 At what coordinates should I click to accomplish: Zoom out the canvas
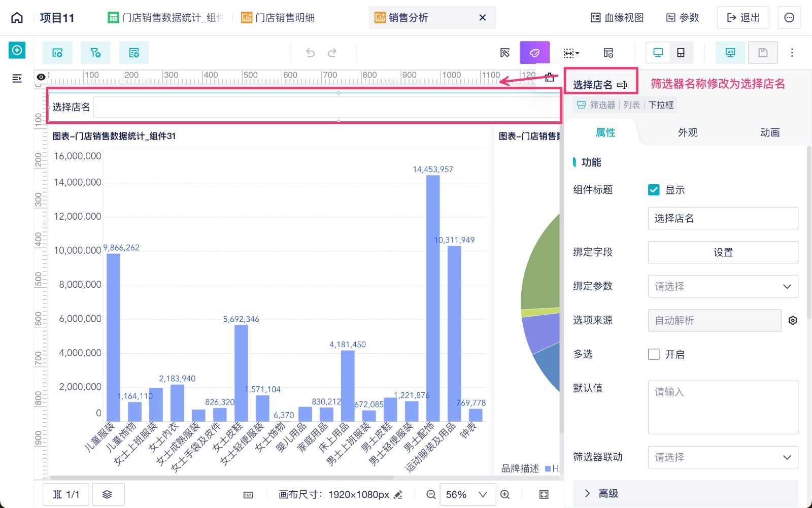tap(431, 494)
